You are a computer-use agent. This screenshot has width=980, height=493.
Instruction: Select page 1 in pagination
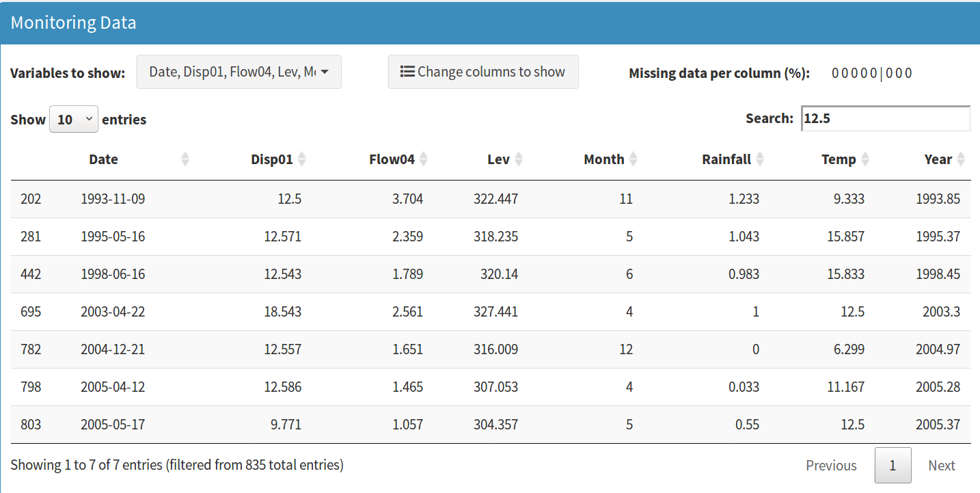point(893,466)
